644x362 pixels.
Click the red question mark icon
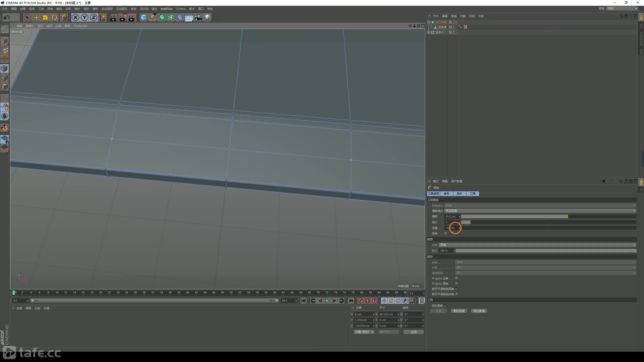(375, 301)
